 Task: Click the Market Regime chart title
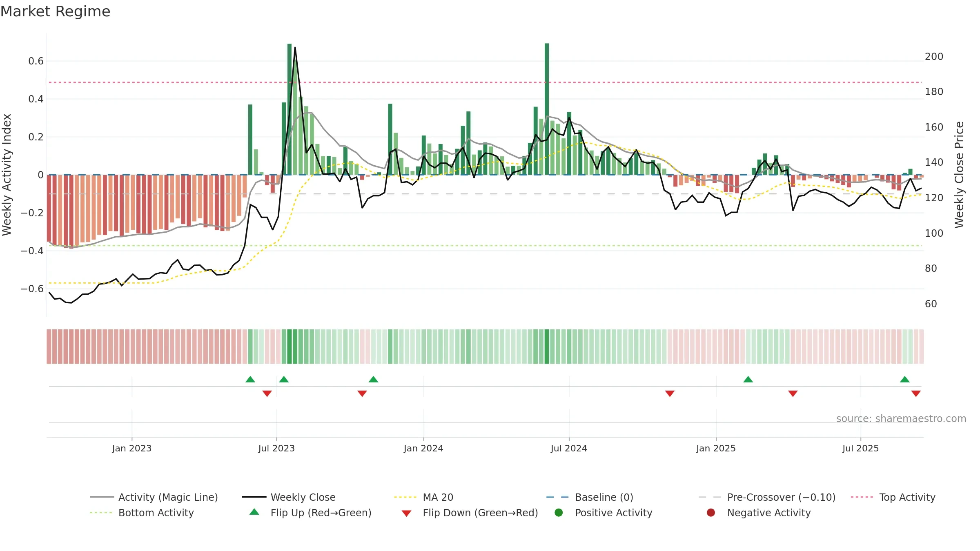click(x=55, y=11)
